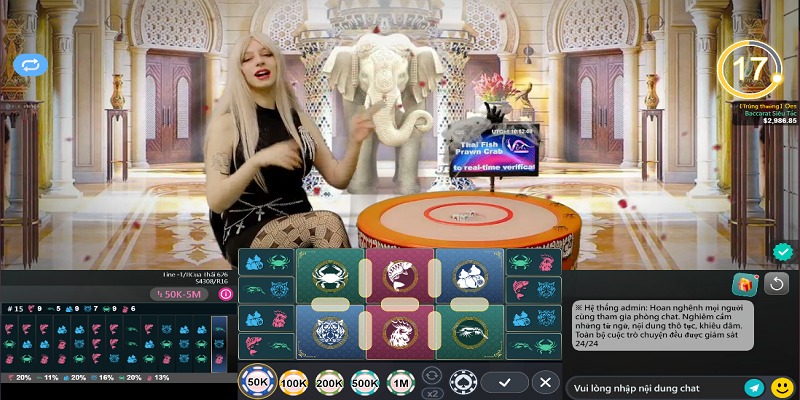Select the highlighted last column in history
This screenshot has height=400, width=800.
point(219,343)
